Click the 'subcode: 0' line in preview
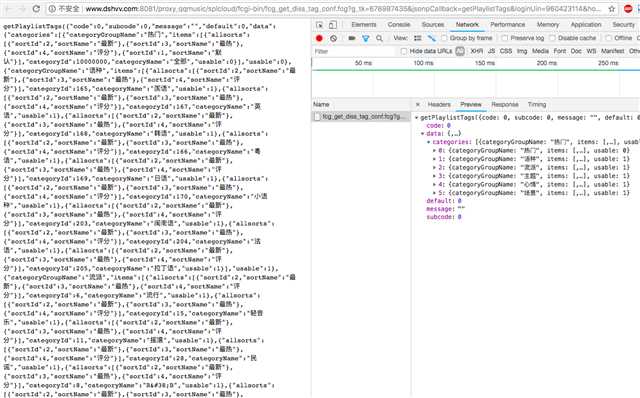Screen dimensions: 640x398 coord(444,217)
